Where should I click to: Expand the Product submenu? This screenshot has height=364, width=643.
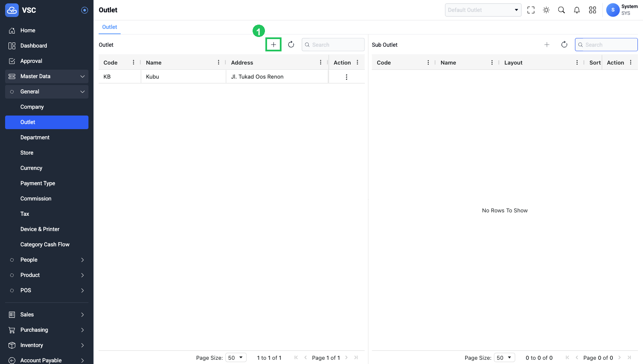pos(47,275)
